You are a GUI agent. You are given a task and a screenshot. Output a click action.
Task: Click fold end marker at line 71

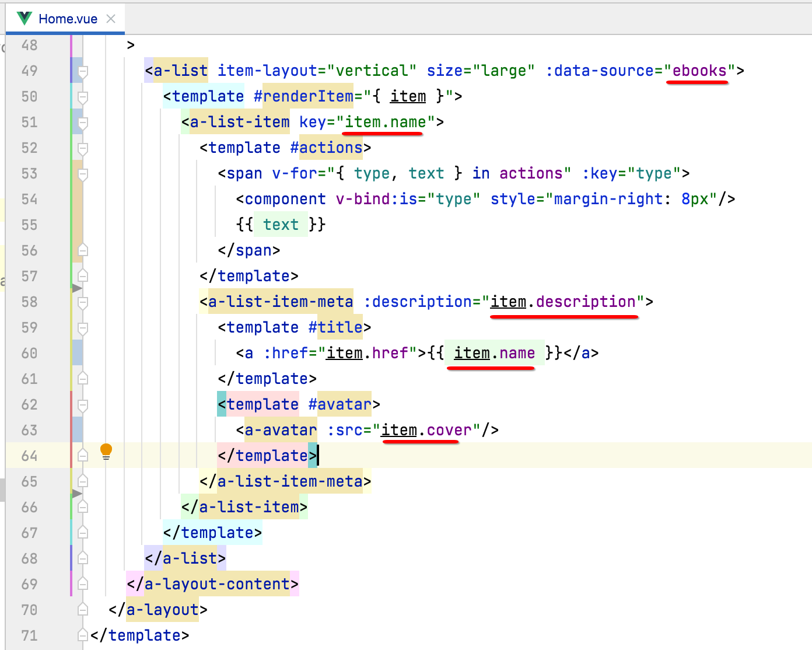83,635
